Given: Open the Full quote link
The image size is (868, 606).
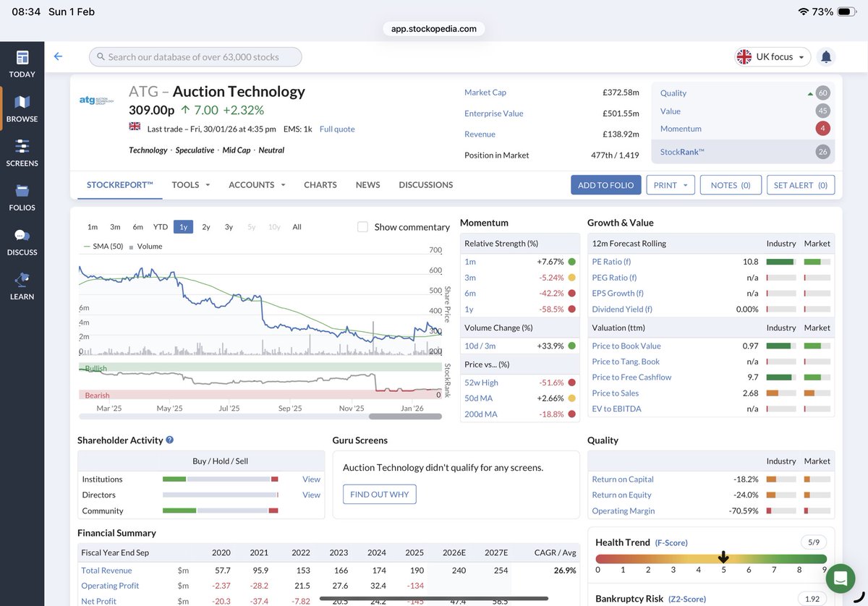Looking at the screenshot, I should [x=337, y=129].
